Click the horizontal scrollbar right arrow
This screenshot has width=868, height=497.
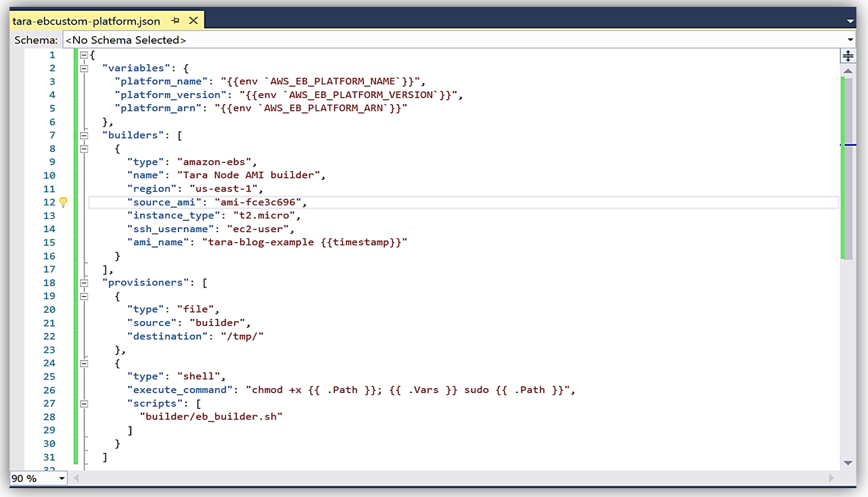[832, 478]
